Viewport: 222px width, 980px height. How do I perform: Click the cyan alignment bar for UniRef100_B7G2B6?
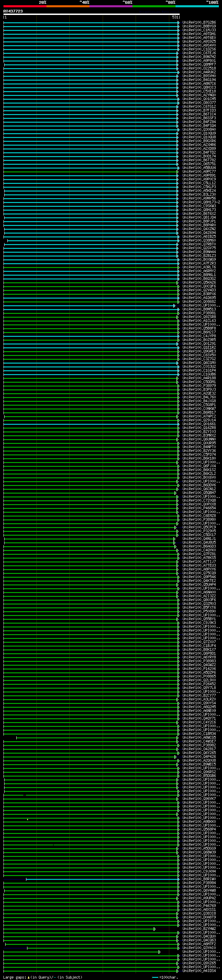pyautogui.click(x=91, y=23)
